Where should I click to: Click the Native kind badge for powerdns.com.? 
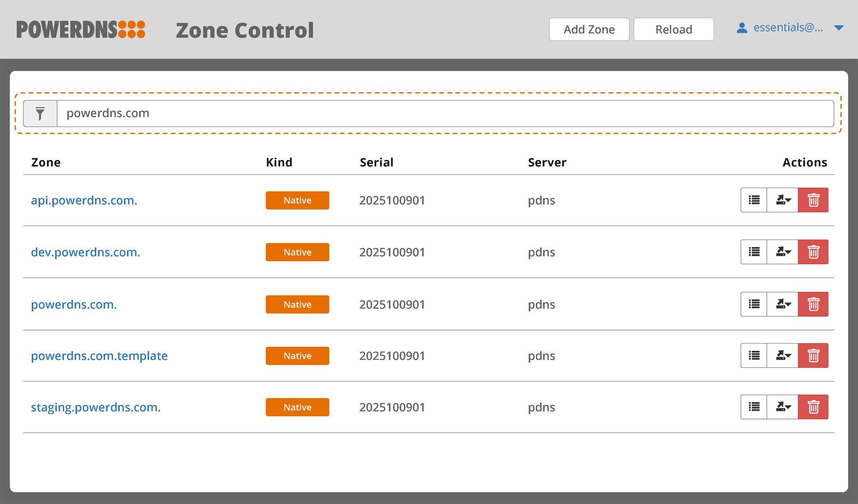click(x=297, y=304)
